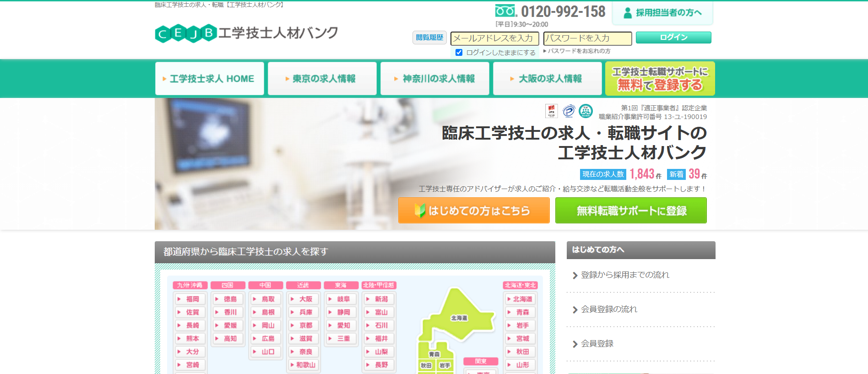The height and width of the screenshot is (374, 868).
Task: Click the JPX certification badge
Action: 551,111
